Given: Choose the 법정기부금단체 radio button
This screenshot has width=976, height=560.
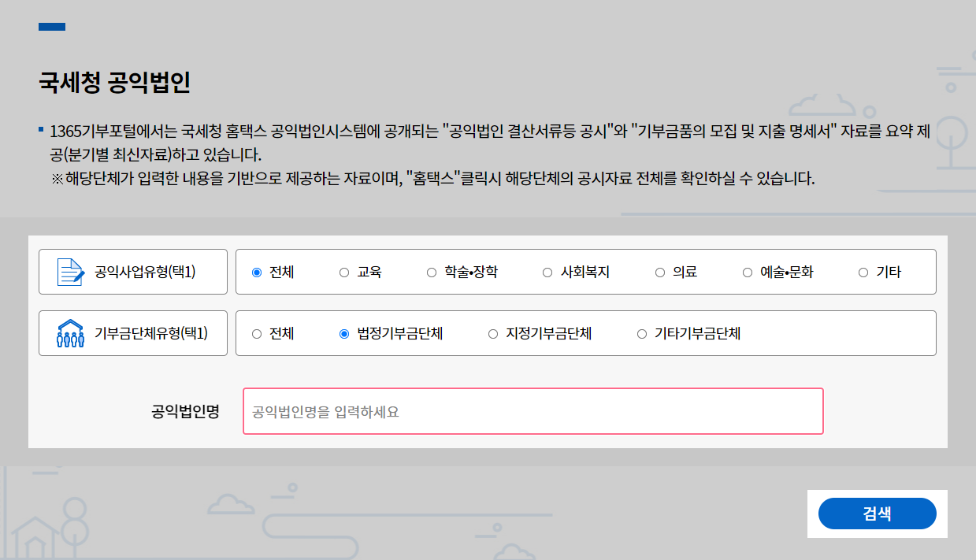Looking at the screenshot, I should point(344,334).
